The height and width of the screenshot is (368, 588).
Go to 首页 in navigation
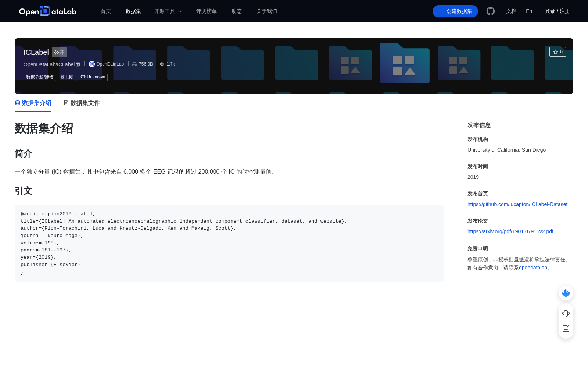pyautogui.click(x=106, y=11)
